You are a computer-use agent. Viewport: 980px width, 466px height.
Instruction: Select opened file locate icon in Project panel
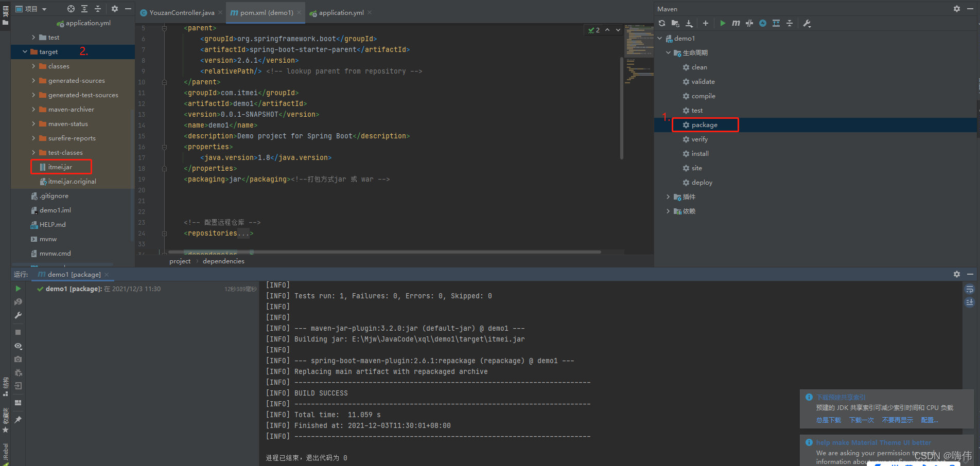71,9
